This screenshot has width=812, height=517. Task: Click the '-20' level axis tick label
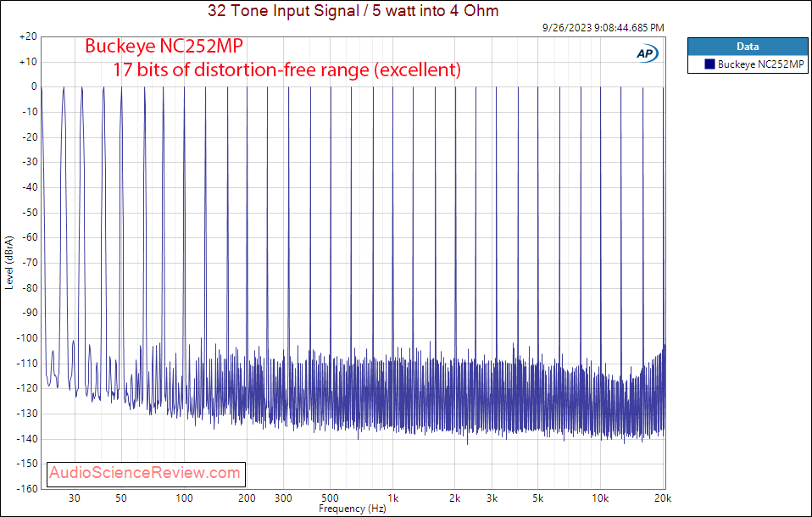29,137
